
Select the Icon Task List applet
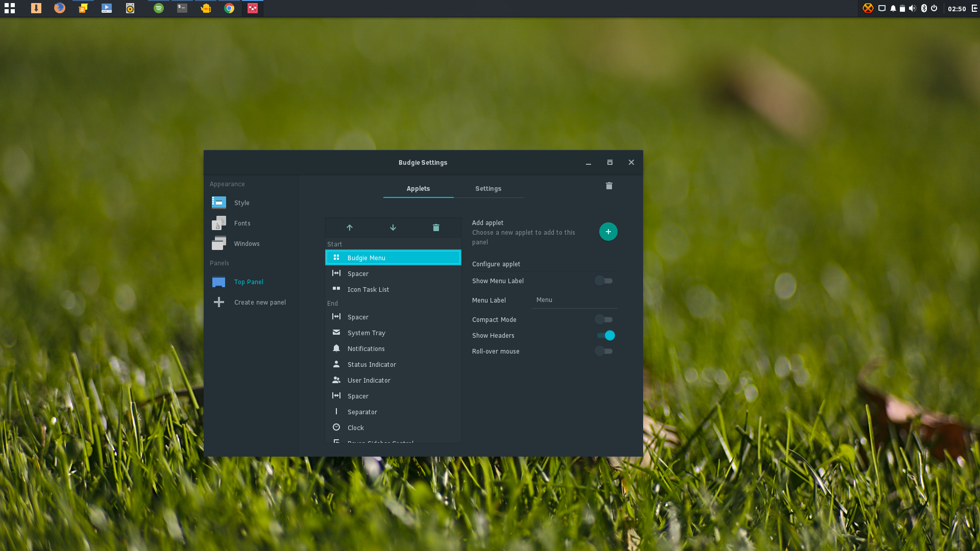(x=393, y=289)
